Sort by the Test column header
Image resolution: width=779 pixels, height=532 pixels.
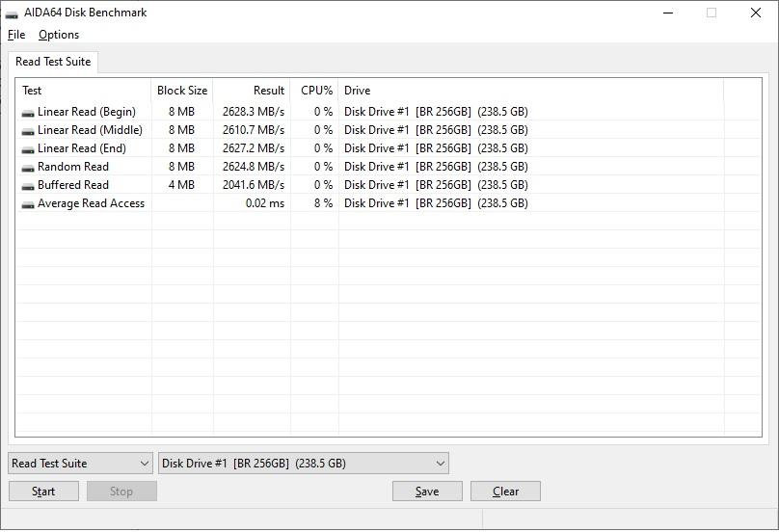(83, 91)
